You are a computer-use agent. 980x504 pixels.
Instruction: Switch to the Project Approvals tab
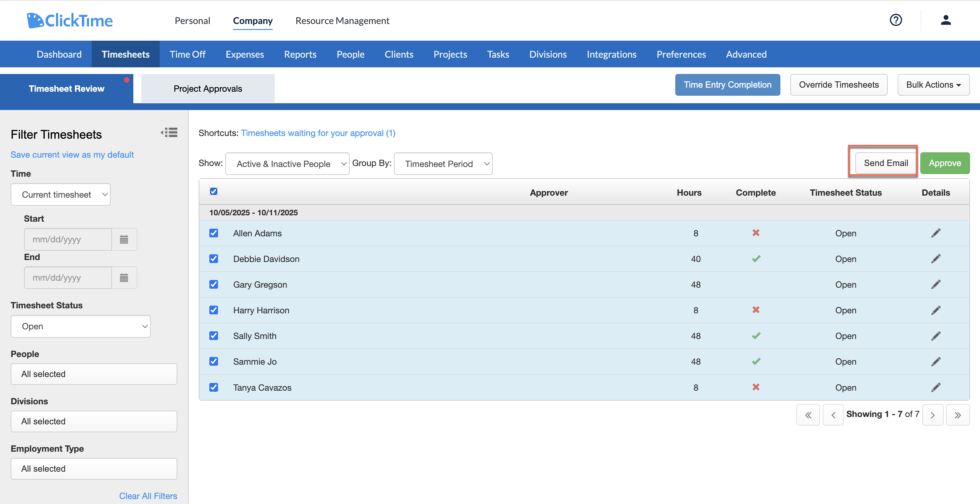(x=208, y=88)
